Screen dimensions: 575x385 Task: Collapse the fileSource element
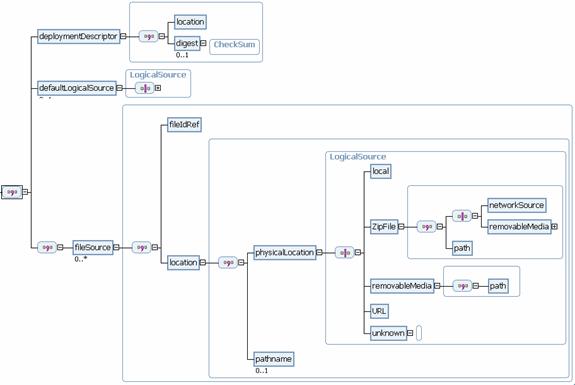[x=117, y=248]
